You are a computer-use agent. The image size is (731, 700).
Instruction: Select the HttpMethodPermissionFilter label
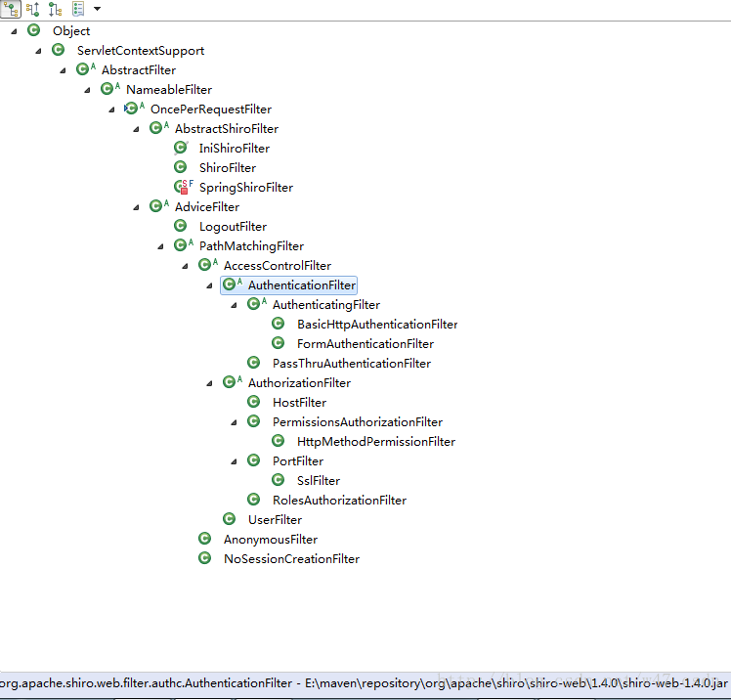(x=376, y=442)
